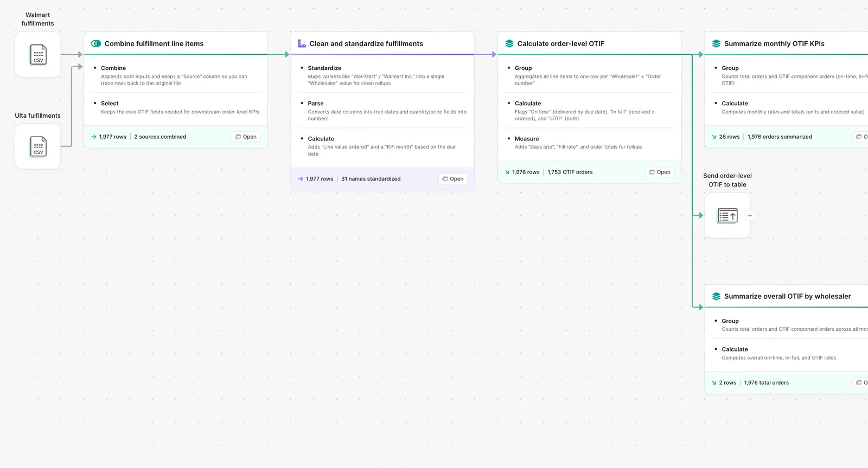Click the description "Adds Line value ordered…"
The image size is (868, 468).
382,150
